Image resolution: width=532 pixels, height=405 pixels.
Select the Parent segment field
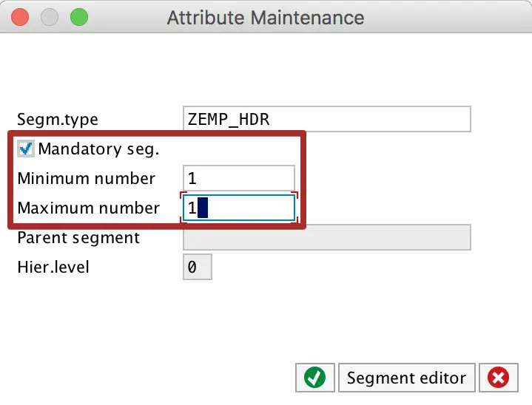327,237
